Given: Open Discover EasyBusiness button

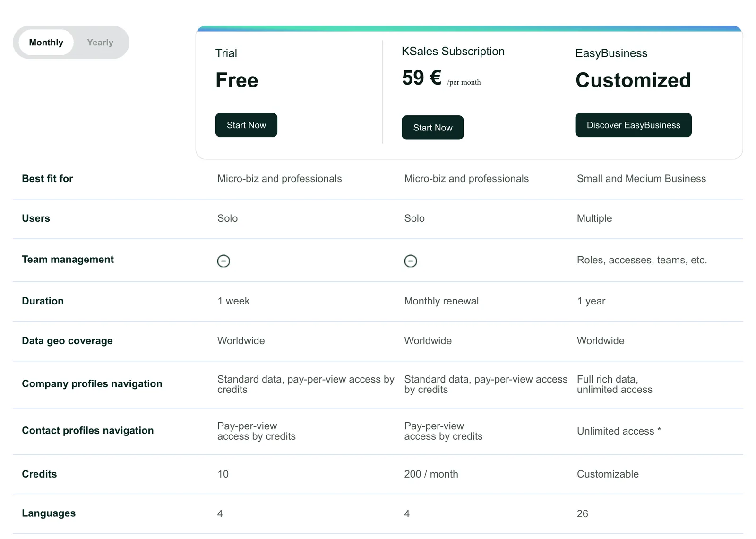Looking at the screenshot, I should point(634,125).
